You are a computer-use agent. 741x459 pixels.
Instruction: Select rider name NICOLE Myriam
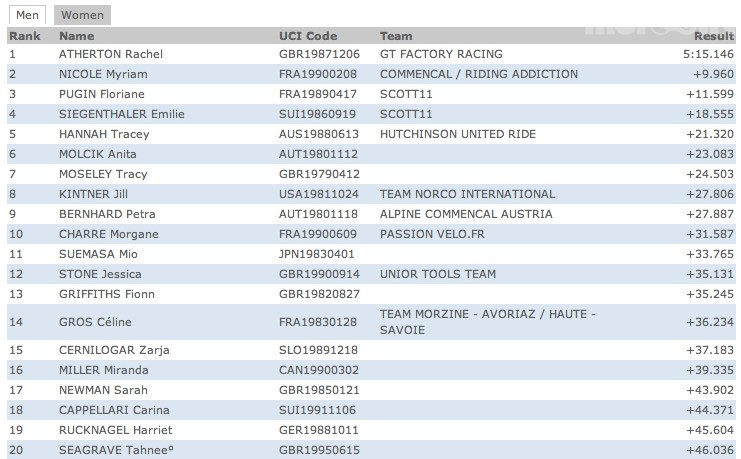pyautogui.click(x=103, y=74)
